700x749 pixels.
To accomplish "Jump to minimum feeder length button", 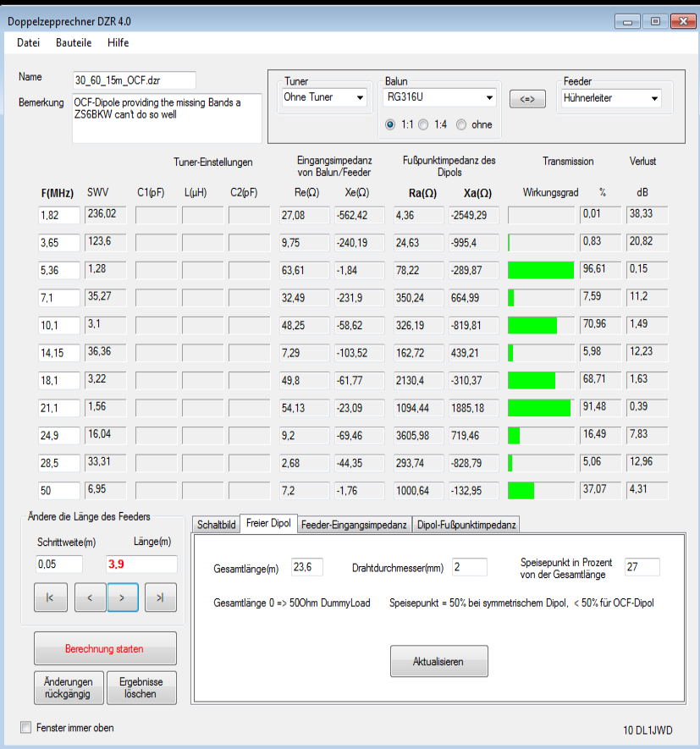I will tap(50, 598).
